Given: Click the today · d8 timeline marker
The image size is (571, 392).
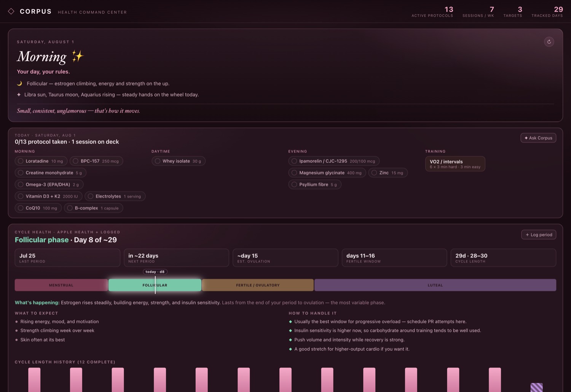Looking at the screenshot, I should pyautogui.click(x=155, y=271).
